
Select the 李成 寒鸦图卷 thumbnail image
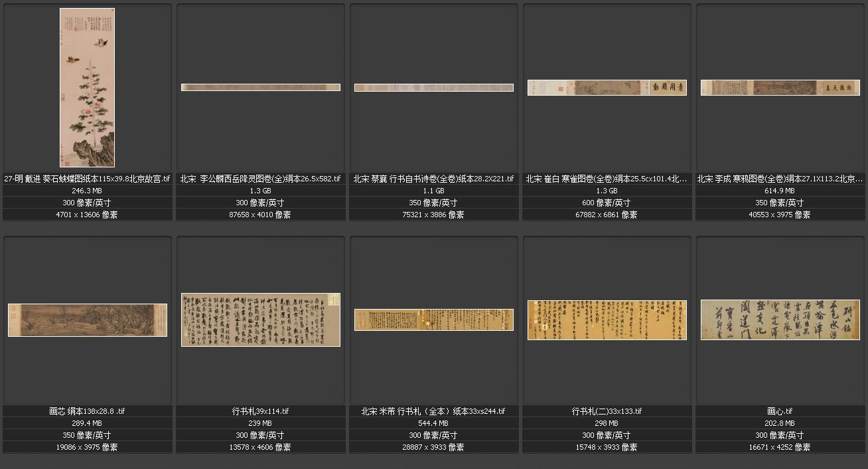(780, 88)
